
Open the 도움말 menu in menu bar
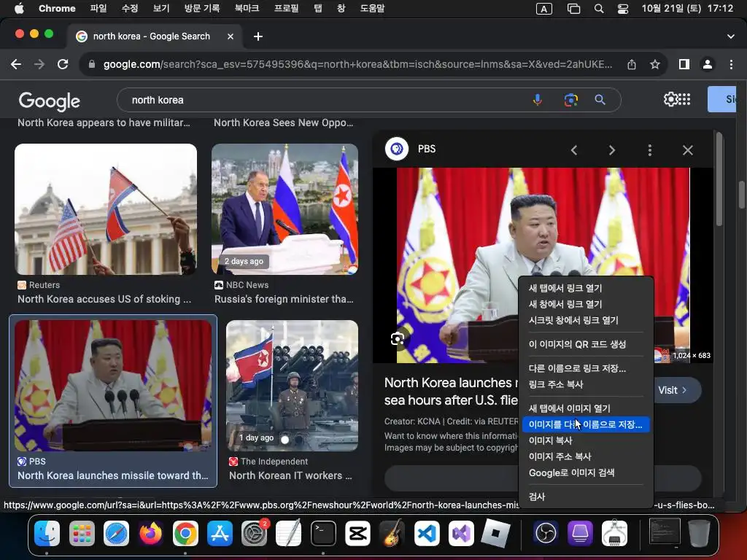point(372,9)
